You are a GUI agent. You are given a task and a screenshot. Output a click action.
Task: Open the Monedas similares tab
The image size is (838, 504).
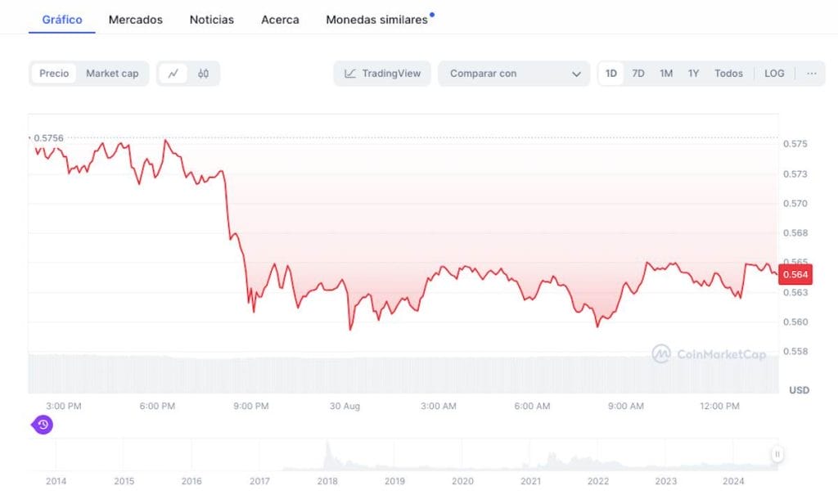[x=376, y=20]
